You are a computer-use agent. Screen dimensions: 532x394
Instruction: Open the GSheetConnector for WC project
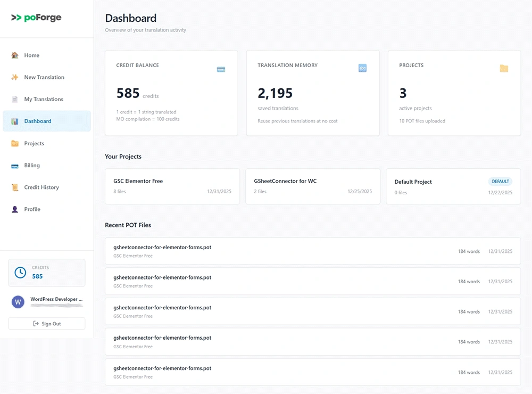coord(313,186)
